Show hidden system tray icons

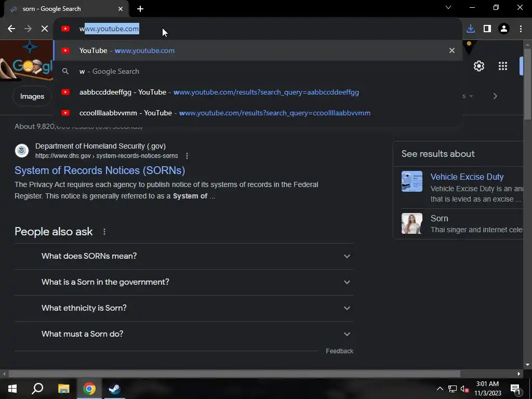(440, 389)
